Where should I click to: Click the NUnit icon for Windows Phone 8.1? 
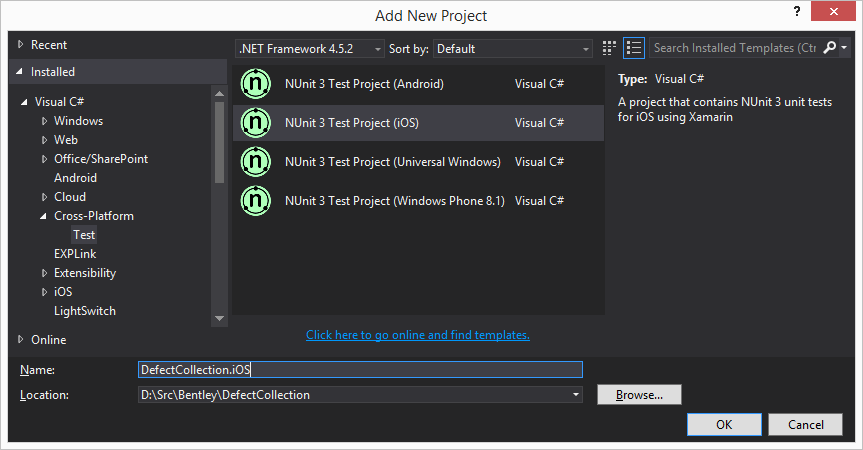pos(255,201)
